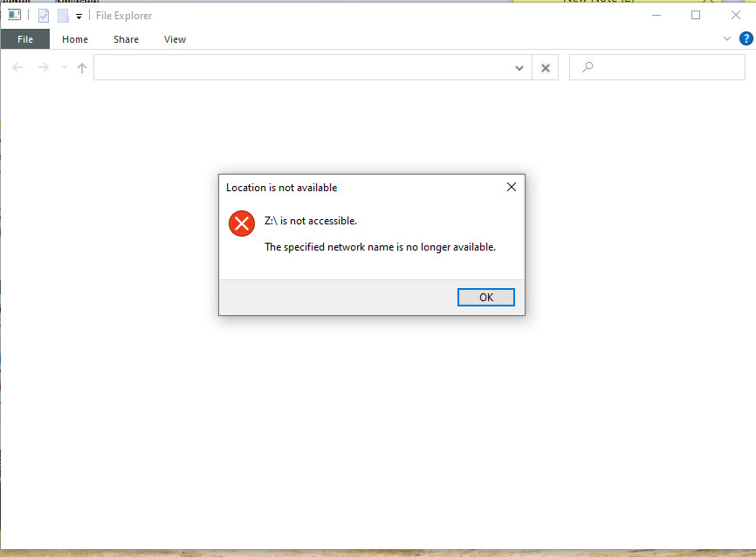Click the Properties quick access icon
The width and height of the screenshot is (756, 557).
coord(44,15)
